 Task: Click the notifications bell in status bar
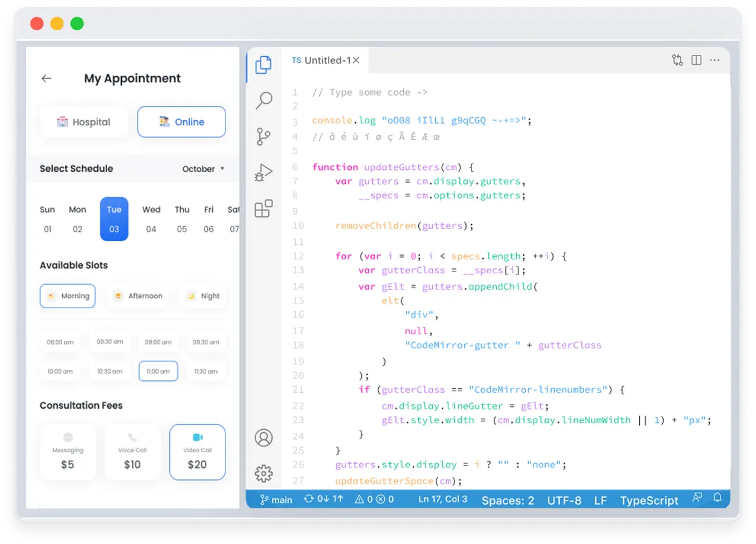click(x=717, y=498)
